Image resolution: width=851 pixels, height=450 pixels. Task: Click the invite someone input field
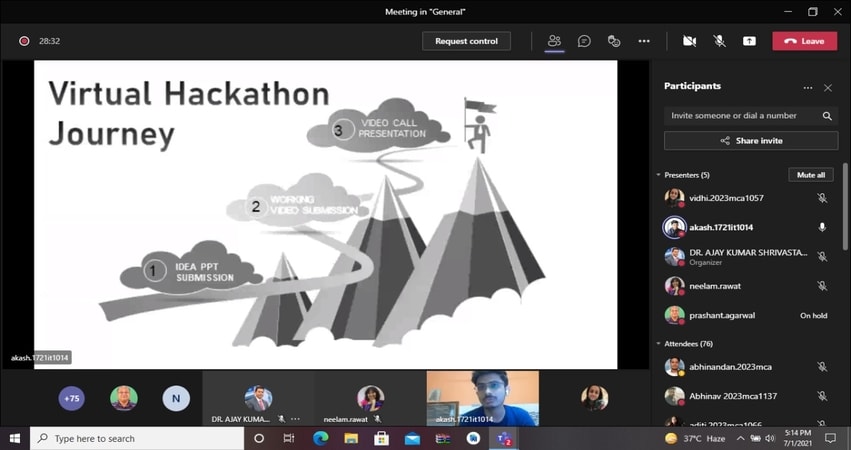(x=740, y=116)
